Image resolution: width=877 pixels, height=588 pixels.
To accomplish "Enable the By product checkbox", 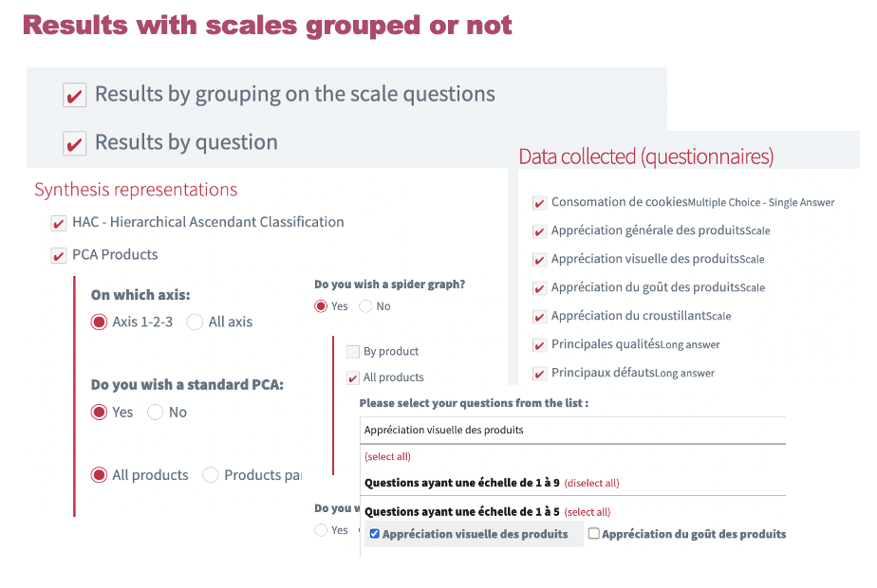I will point(353,352).
